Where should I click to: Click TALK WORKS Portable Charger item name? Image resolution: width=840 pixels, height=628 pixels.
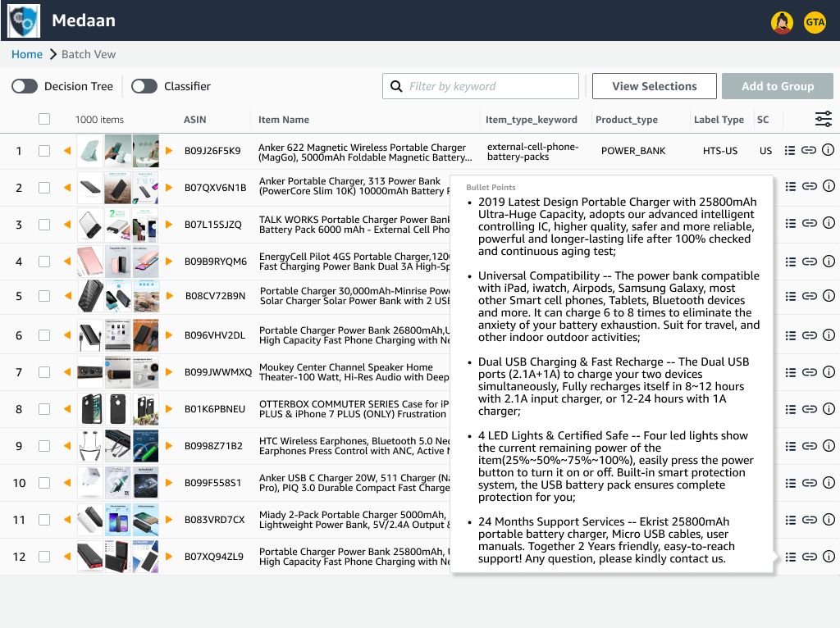tap(354, 225)
